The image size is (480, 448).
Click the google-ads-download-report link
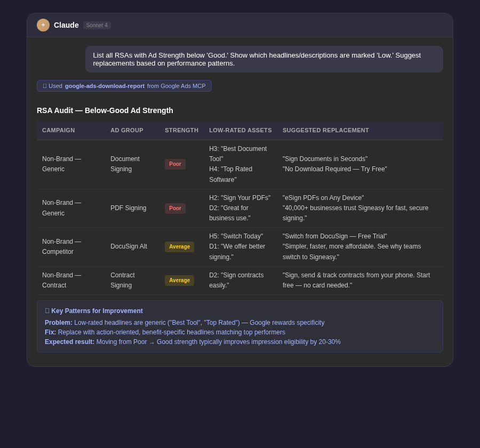coord(105,86)
